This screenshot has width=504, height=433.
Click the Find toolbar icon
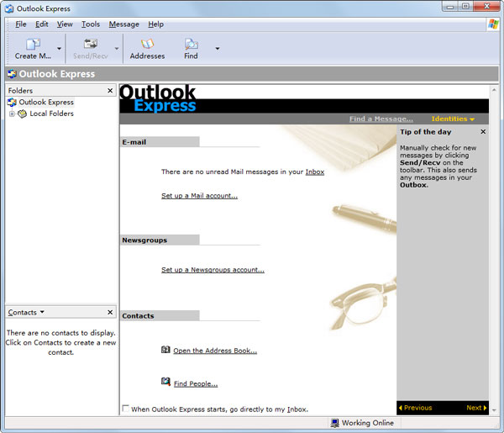point(192,44)
